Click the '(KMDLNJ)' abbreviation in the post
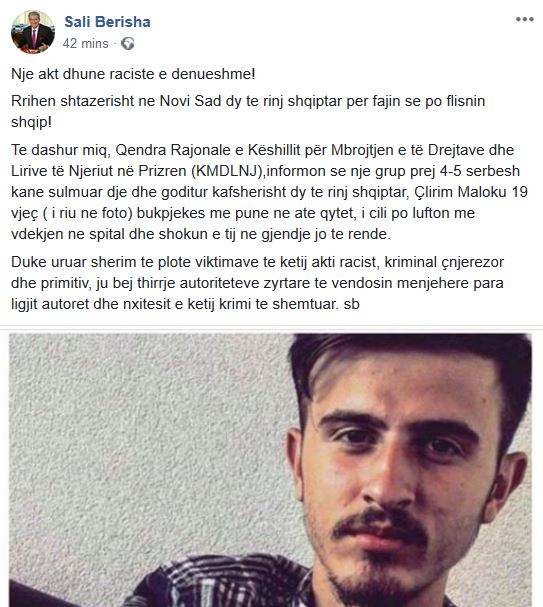 [227, 171]
